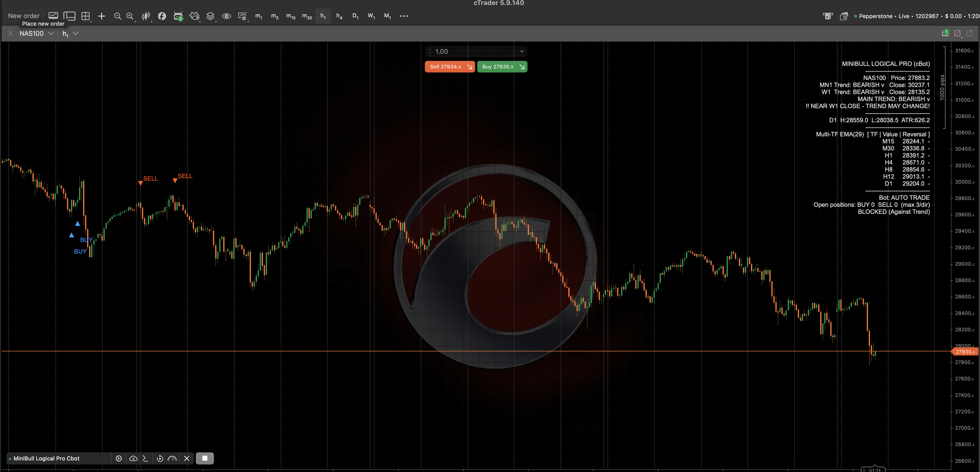Click the Buy 27935.9 button
The image size is (980, 472).
coord(502,67)
